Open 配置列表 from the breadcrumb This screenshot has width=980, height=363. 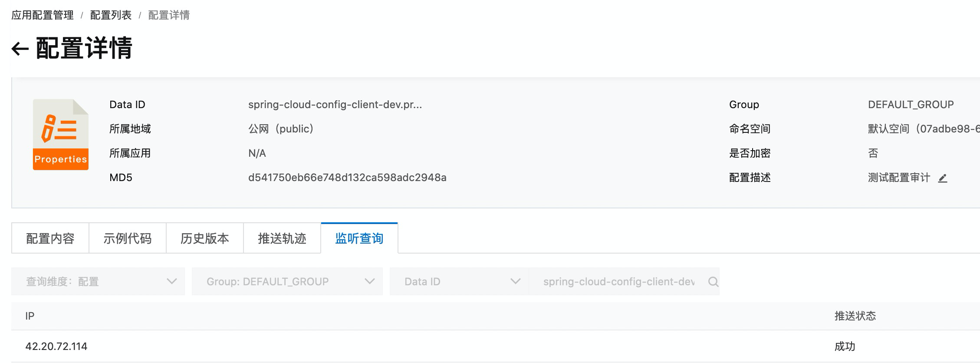pyautogui.click(x=111, y=15)
